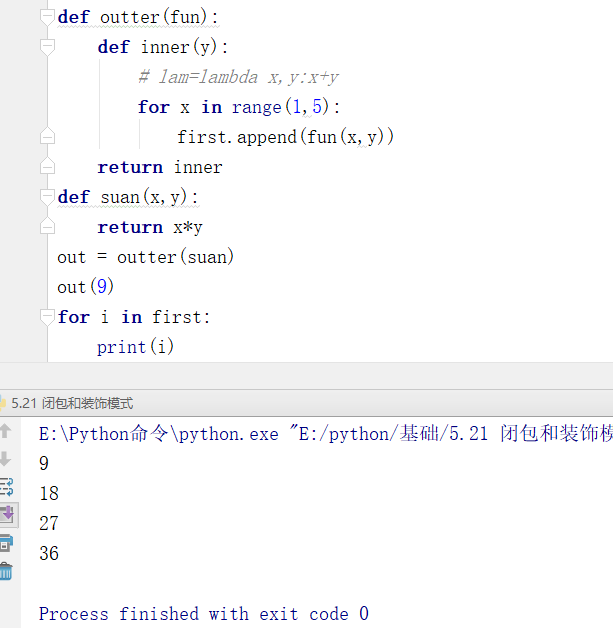Toggle scroll-to-end icon in the run console
This screenshot has height=628, width=613.
(7, 514)
